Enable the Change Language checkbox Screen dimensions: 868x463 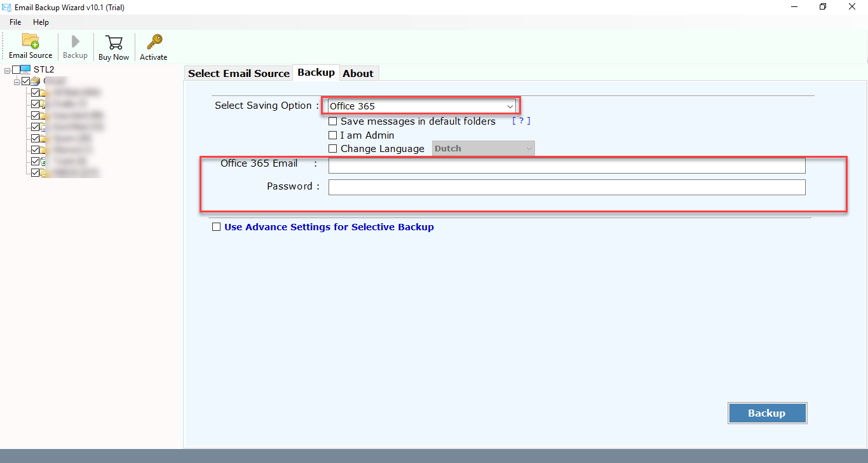[x=332, y=148]
